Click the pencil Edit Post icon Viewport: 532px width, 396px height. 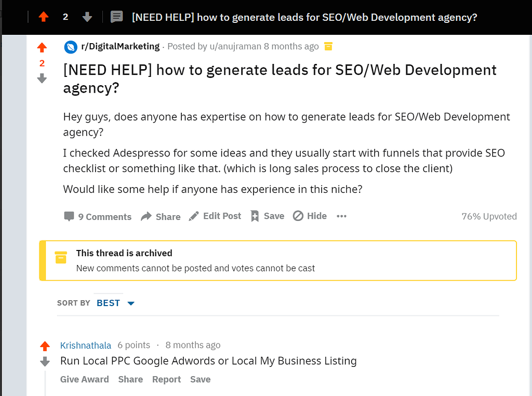click(x=194, y=216)
